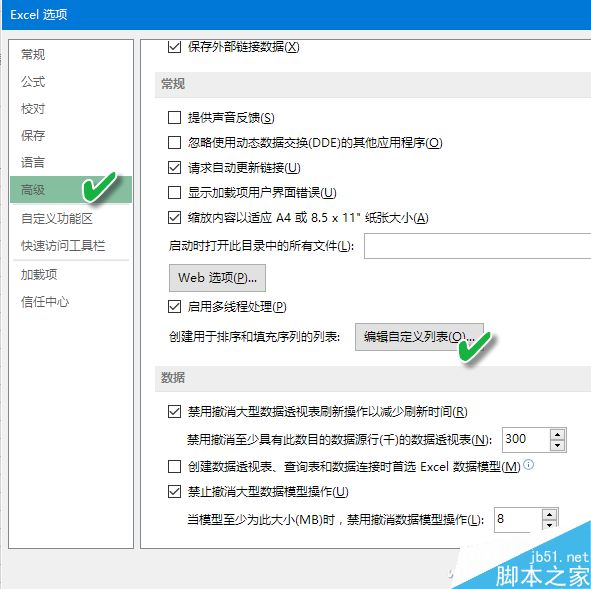Decrease the 8 MB value with the down arrow
Image resolution: width=591 pixels, height=589 pixels.
point(549,525)
